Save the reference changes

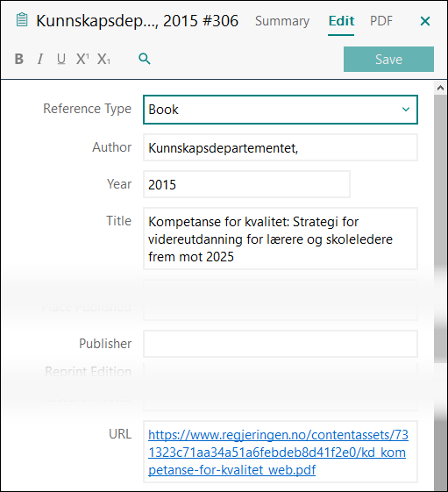tap(388, 60)
